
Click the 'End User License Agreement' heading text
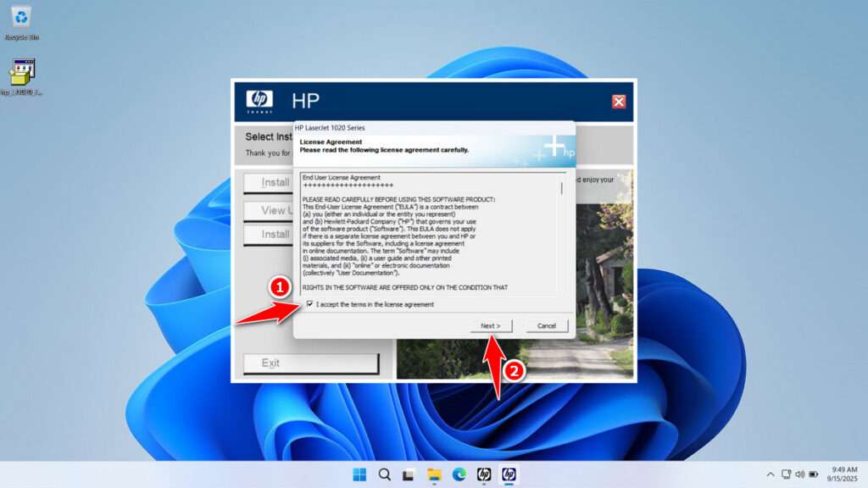point(341,178)
